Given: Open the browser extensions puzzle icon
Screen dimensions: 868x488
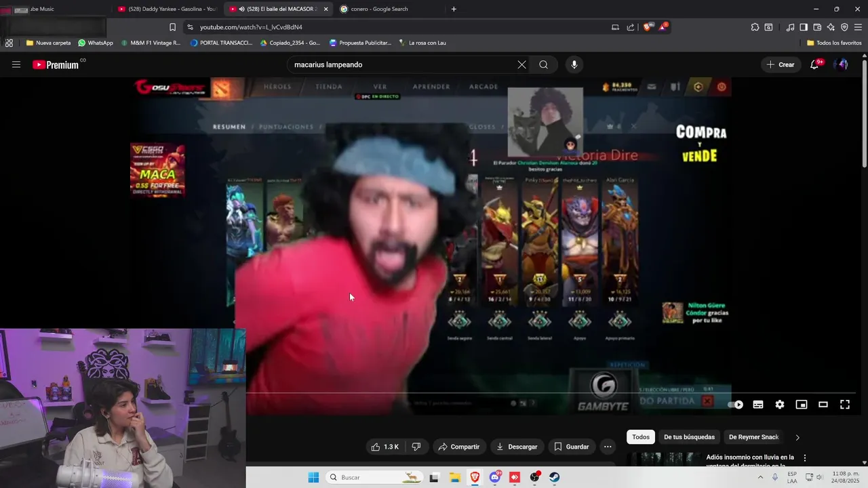Looking at the screenshot, I should tap(755, 27).
